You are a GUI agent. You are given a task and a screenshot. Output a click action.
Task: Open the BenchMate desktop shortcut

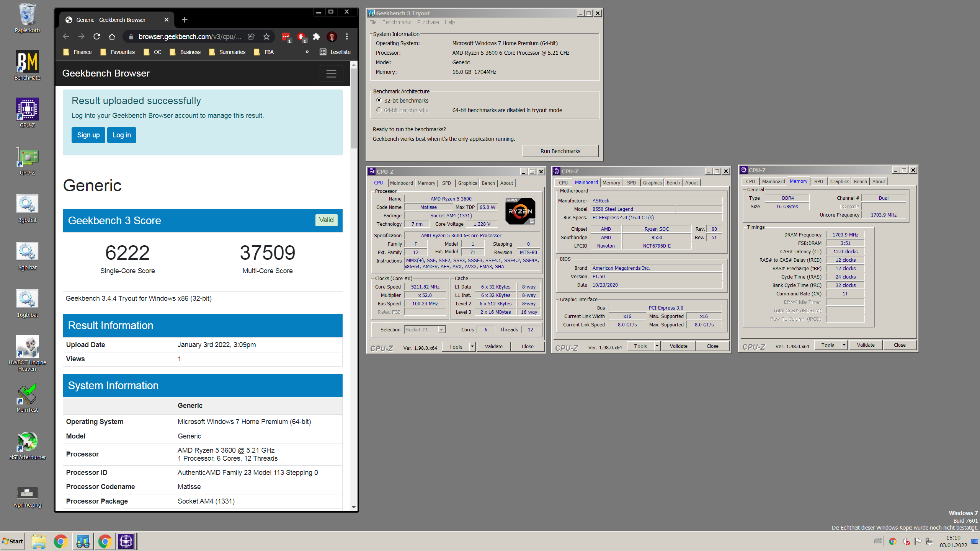[x=27, y=65]
